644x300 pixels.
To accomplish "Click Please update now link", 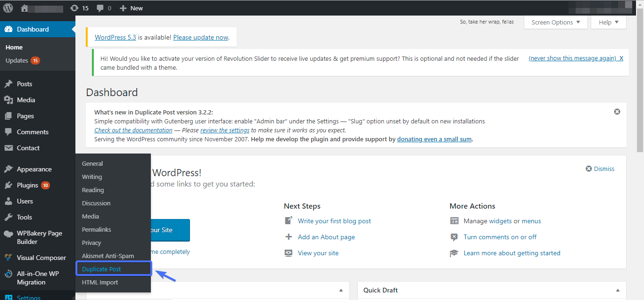I will 201,37.
